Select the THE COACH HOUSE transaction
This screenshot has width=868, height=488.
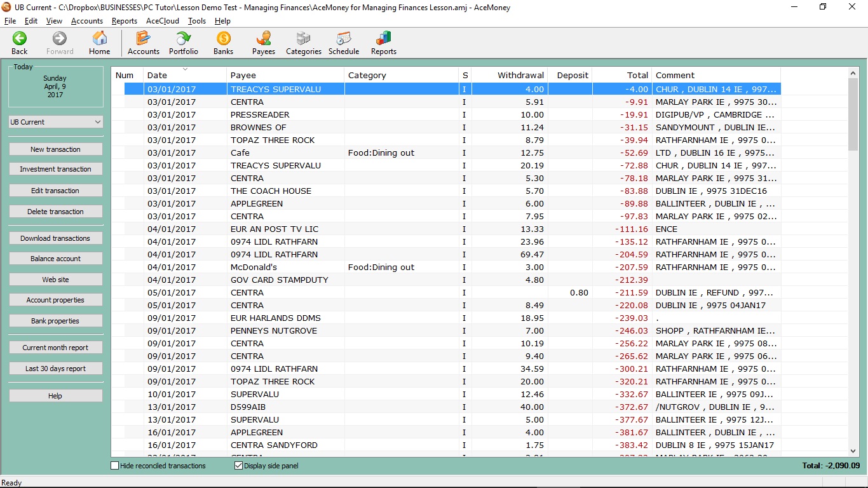click(446, 191)
